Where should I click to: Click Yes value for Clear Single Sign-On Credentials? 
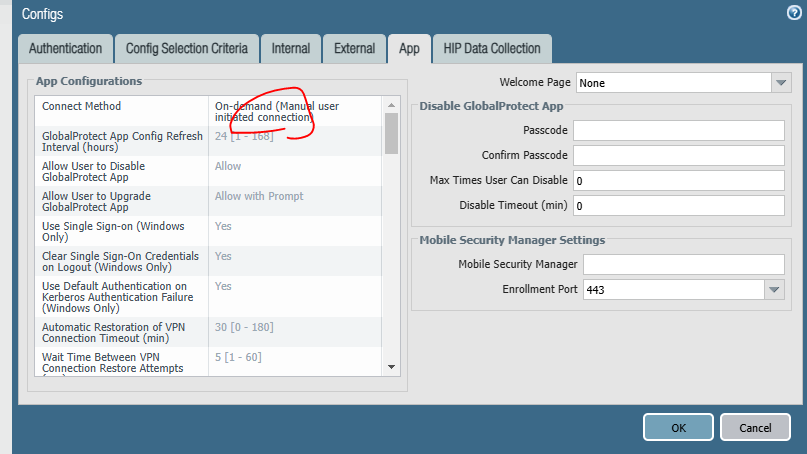[x=223, y=256]
